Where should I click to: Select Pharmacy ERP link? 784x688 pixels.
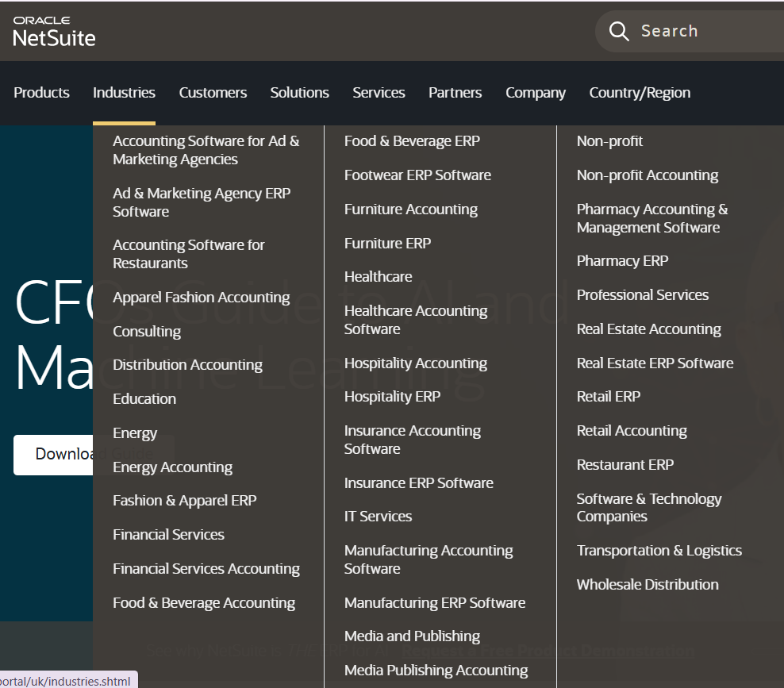coord(622,261)
